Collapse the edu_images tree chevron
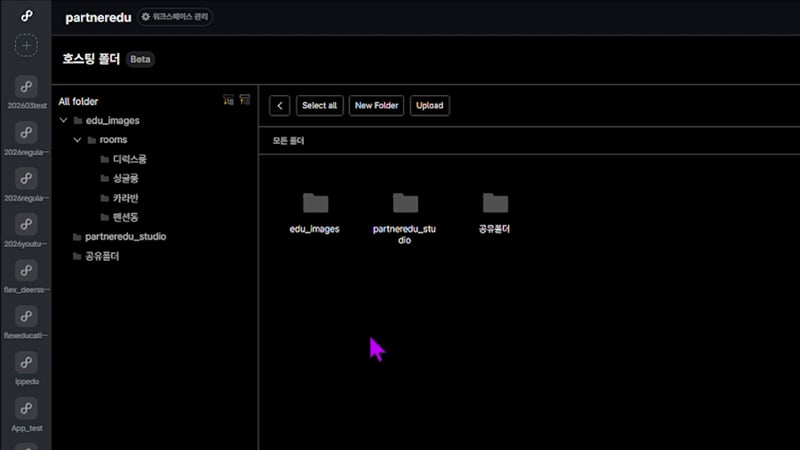The height and width of the screenshot is (450, 800). pos(64,120)
